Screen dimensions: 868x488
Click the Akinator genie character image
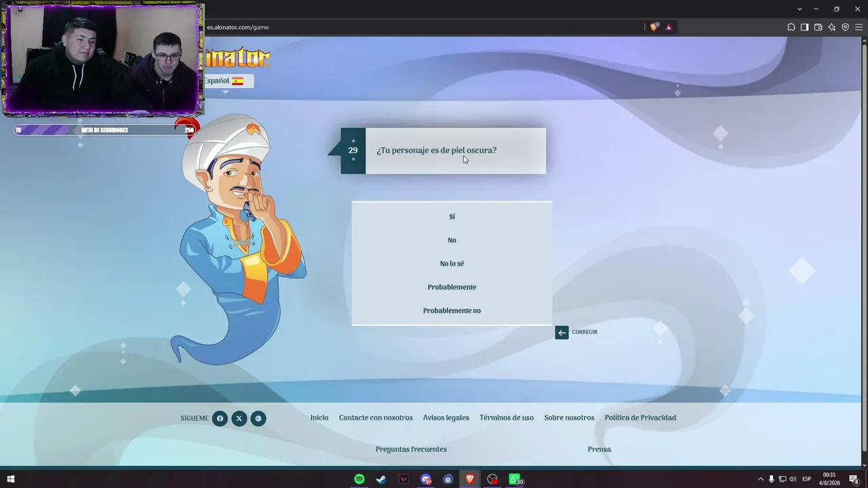[x=237, y=239]
